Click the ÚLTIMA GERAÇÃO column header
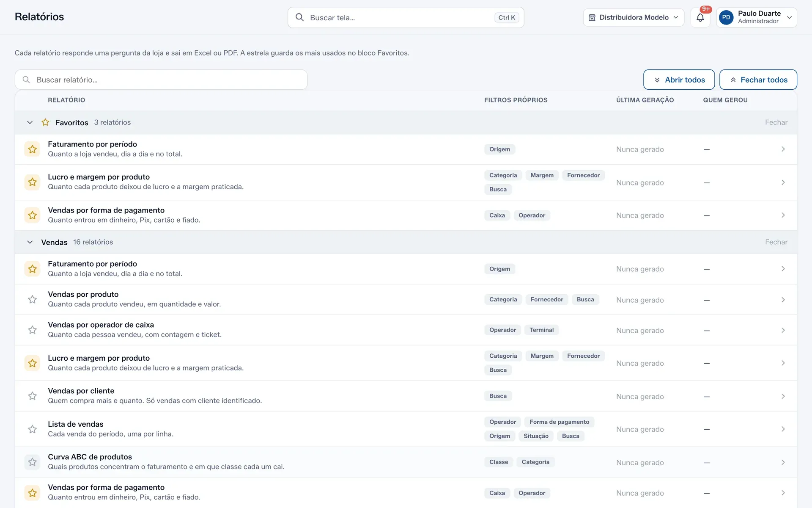This screenshot has width=812, height=508. pos(645,100)
